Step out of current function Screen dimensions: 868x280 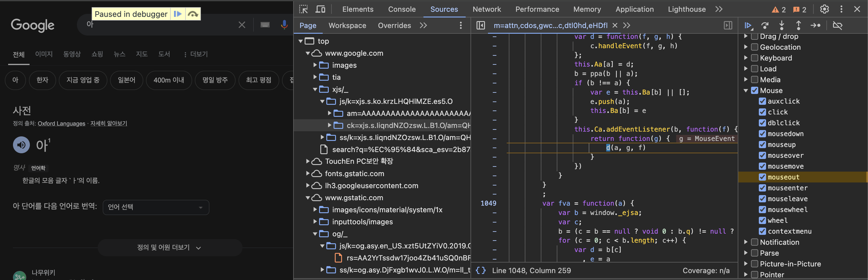(798, 25)
